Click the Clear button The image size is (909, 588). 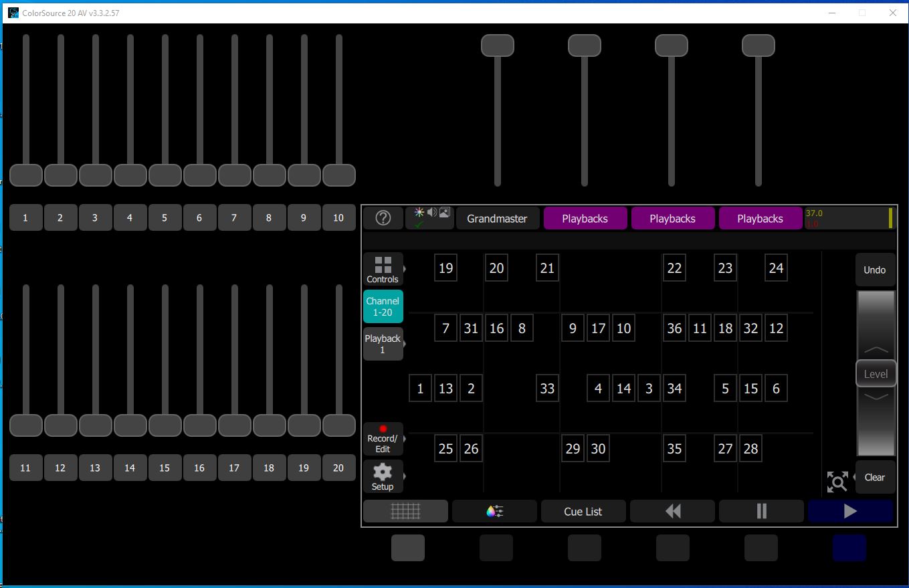tap(875, 478)
